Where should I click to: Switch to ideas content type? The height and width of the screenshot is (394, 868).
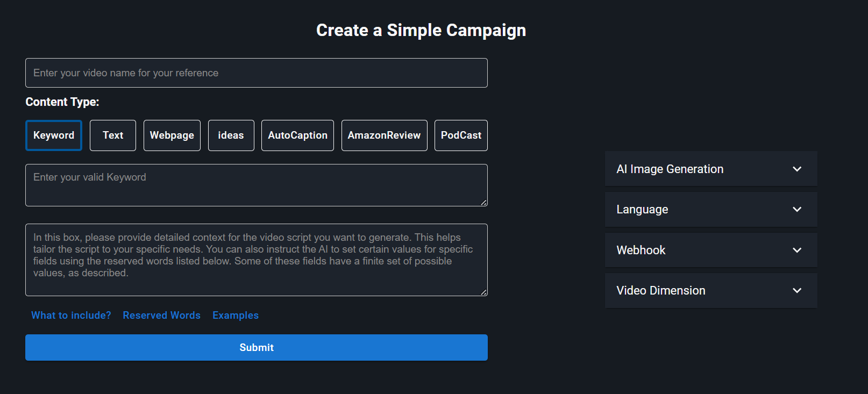[231, 135]
